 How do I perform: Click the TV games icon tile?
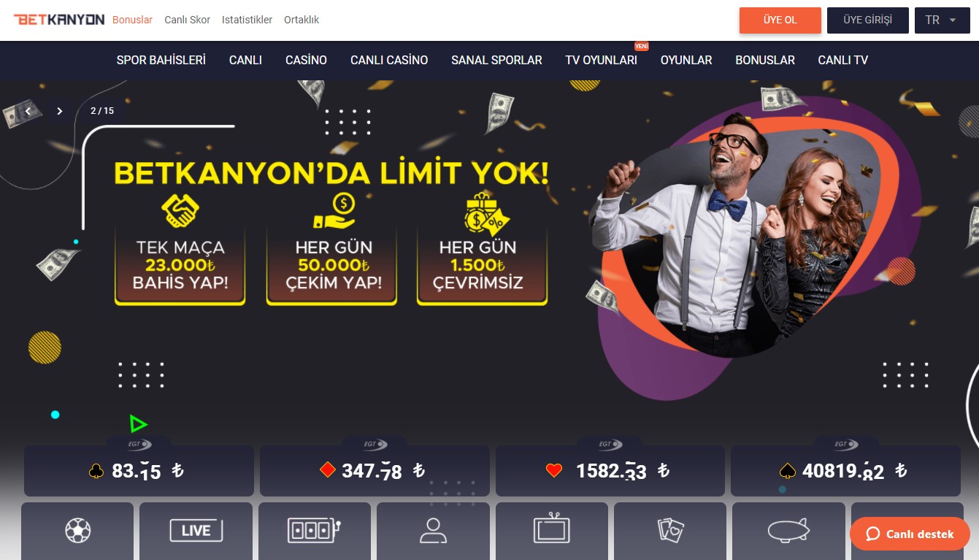(x=551, y=531)
